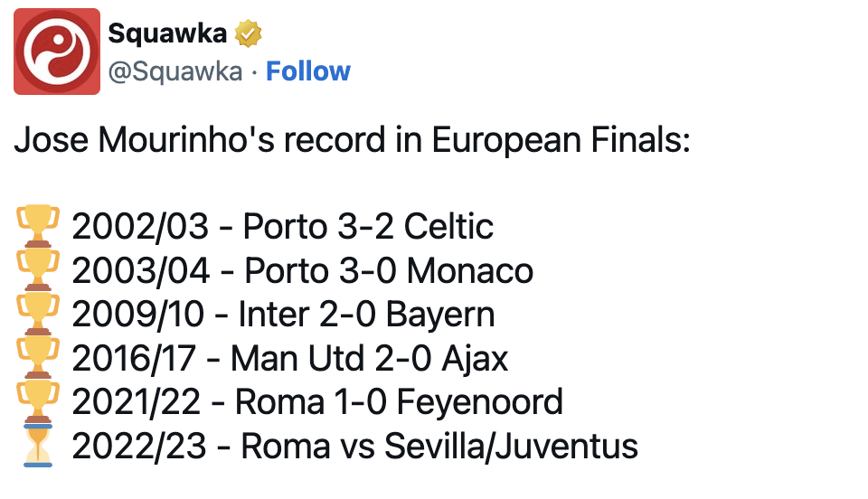Screen dimensions: 868x499
Task: Click the white swirl inside Squawka logo
Action: pyautogui.click(x=57, y=52)
